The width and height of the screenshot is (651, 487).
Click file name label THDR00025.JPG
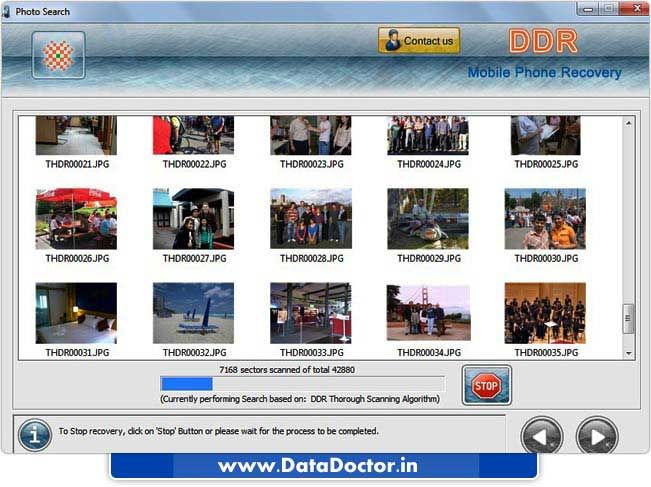546,164
